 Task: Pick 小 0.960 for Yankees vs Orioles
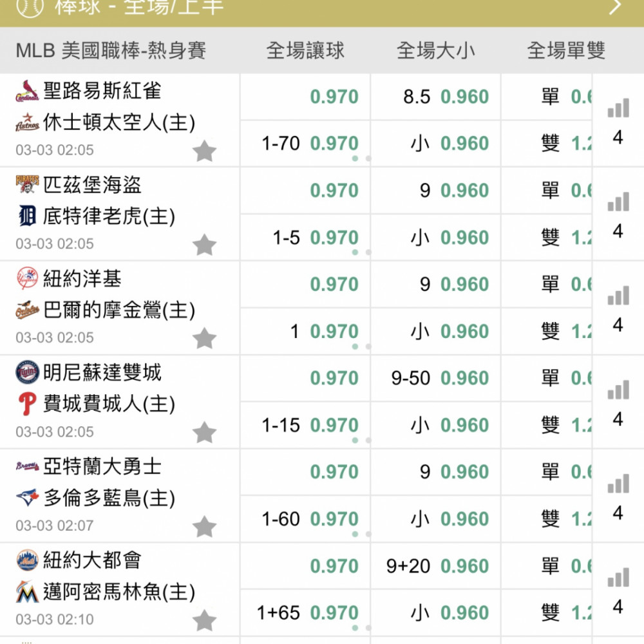pyautogui.click(x=436, y=331)
